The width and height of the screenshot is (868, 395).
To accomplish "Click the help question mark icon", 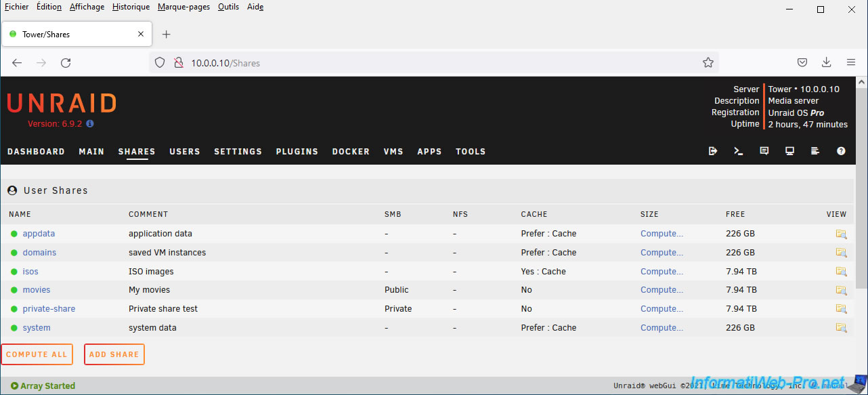I will [841, 151].
